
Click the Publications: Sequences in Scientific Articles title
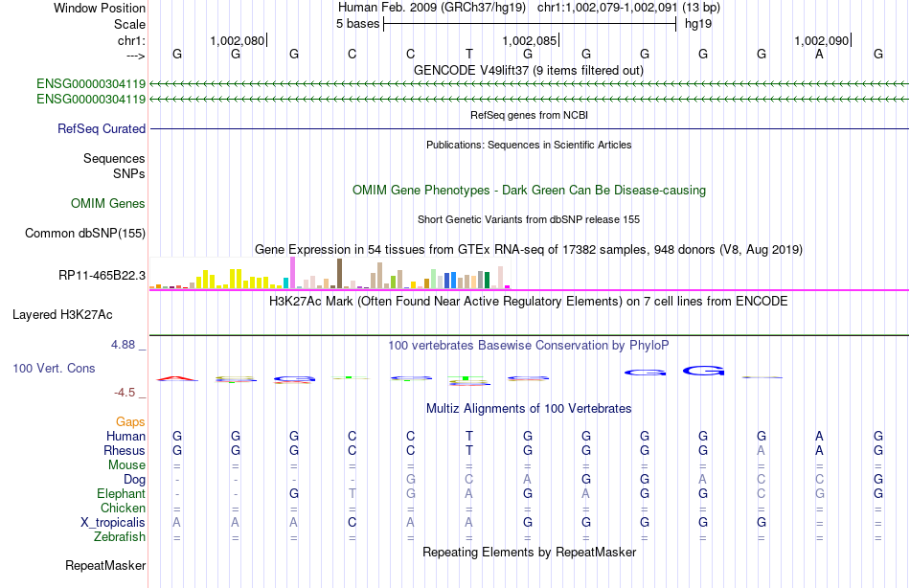(x=529, y=145)
